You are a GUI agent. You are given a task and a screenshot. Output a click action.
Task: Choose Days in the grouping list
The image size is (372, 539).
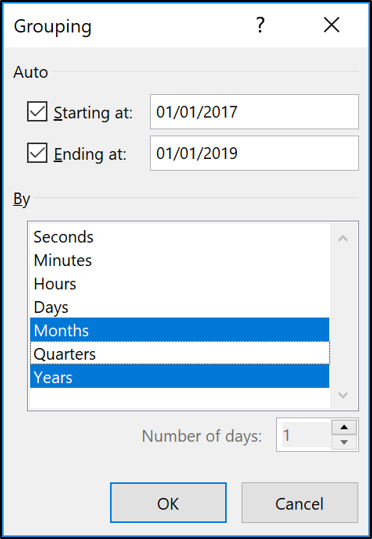[x=179, y=307]
